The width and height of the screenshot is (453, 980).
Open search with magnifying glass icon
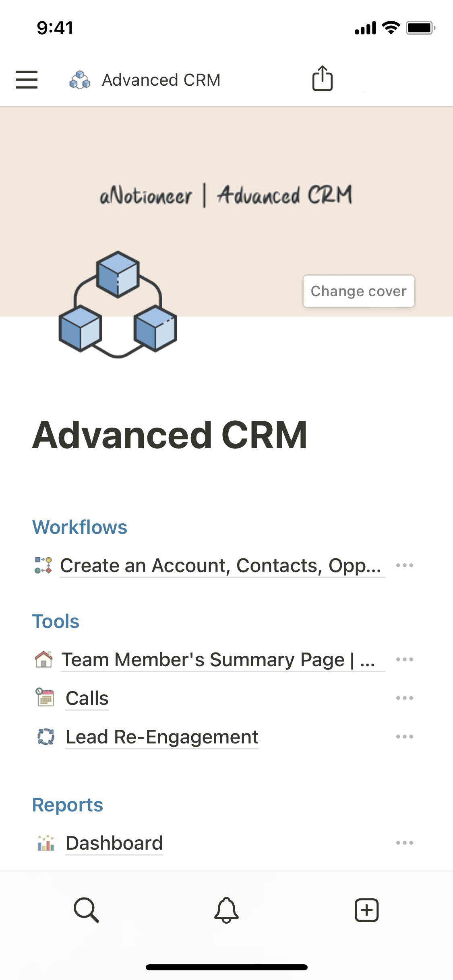click(86, 910)
